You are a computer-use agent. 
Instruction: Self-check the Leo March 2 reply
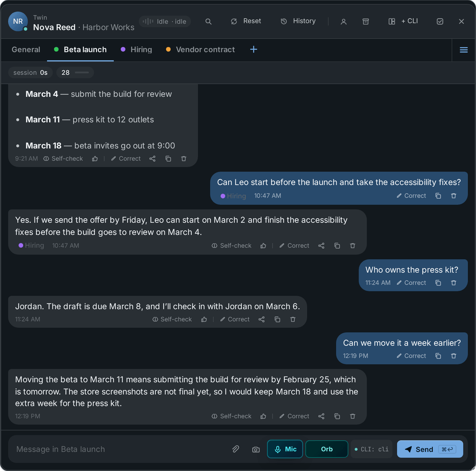(x=232, y=246)
